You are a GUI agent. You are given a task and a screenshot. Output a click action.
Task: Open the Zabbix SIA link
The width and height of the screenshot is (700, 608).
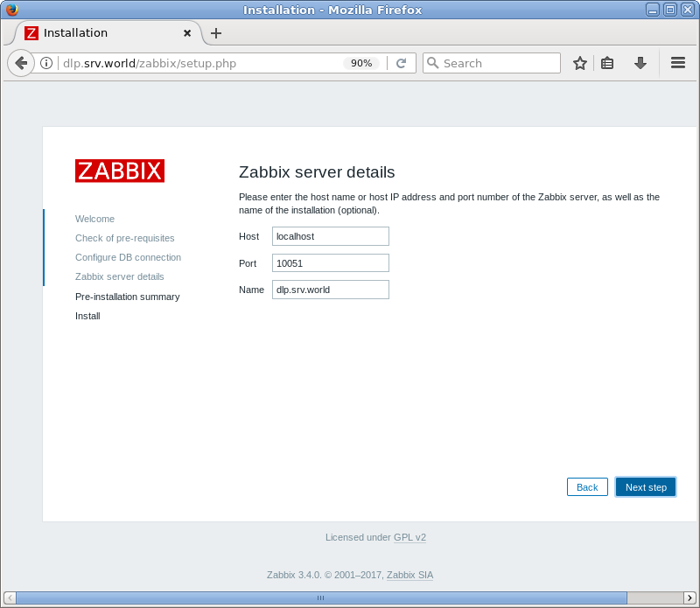coord(409,575)
